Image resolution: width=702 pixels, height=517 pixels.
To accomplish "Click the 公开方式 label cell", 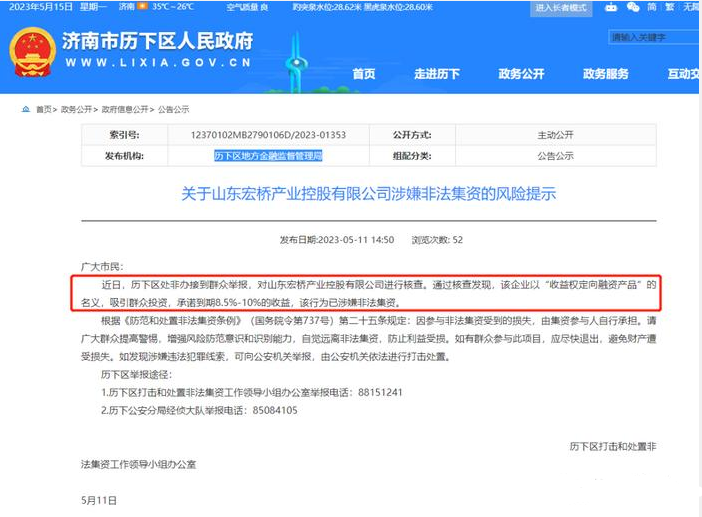I will pyautogui.click(x=412, y=135).
